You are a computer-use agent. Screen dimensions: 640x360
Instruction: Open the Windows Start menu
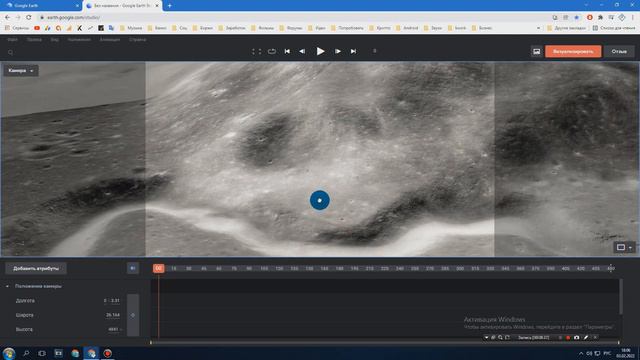9,353
